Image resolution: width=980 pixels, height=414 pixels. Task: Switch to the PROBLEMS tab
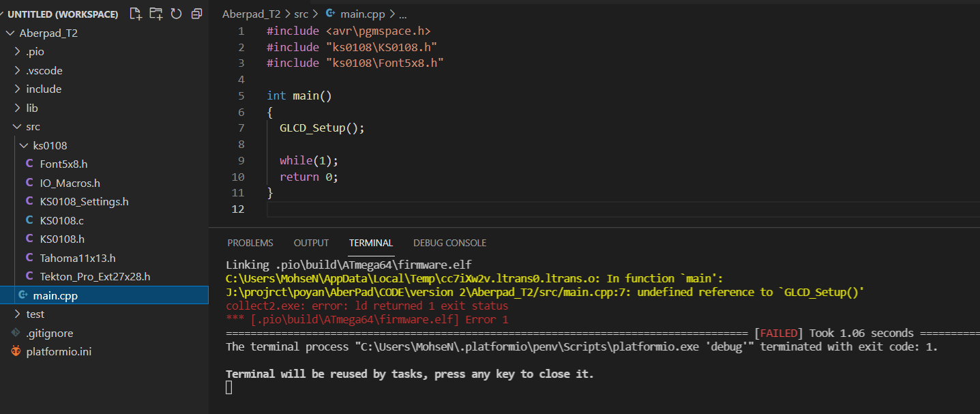(250, 243)
